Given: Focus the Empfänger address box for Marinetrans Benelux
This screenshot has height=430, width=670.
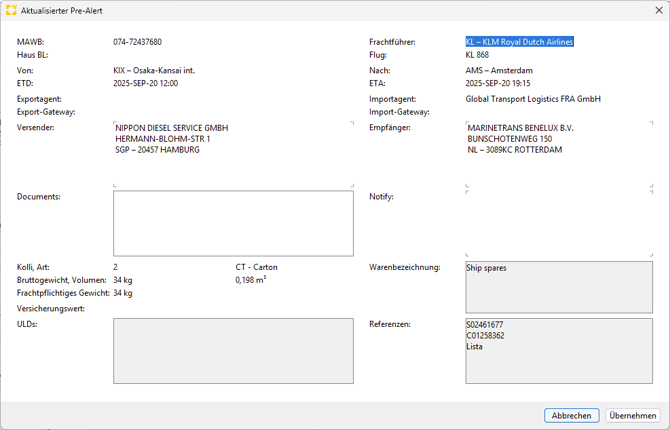Looking at the screenshot, I should 559,153.
